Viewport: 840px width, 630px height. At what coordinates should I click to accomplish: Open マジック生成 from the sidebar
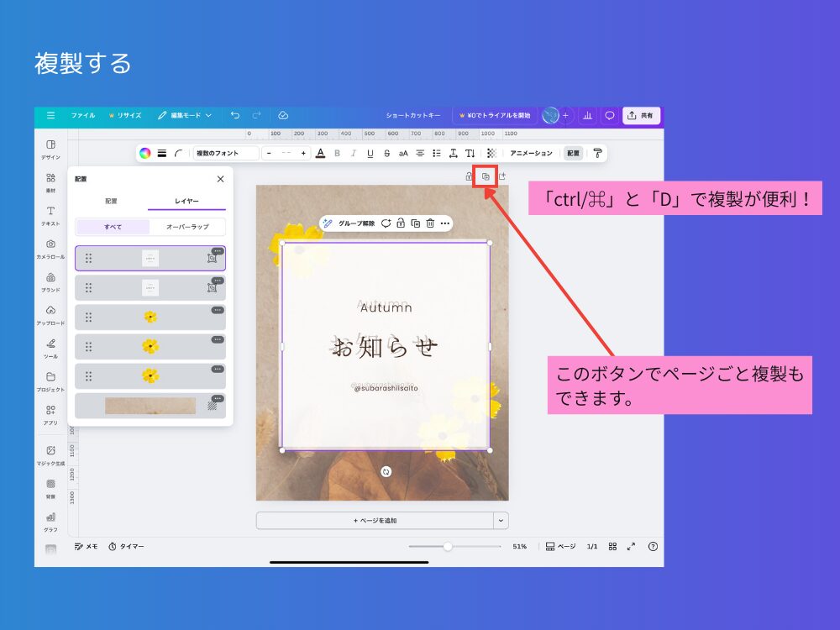pos(50,456)
